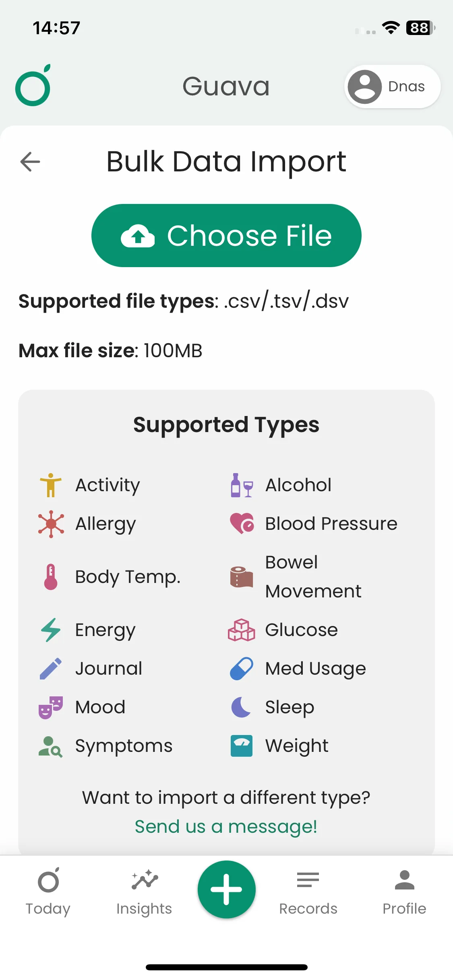Tap the Blood Pressure heart icon

coord(242,523)
